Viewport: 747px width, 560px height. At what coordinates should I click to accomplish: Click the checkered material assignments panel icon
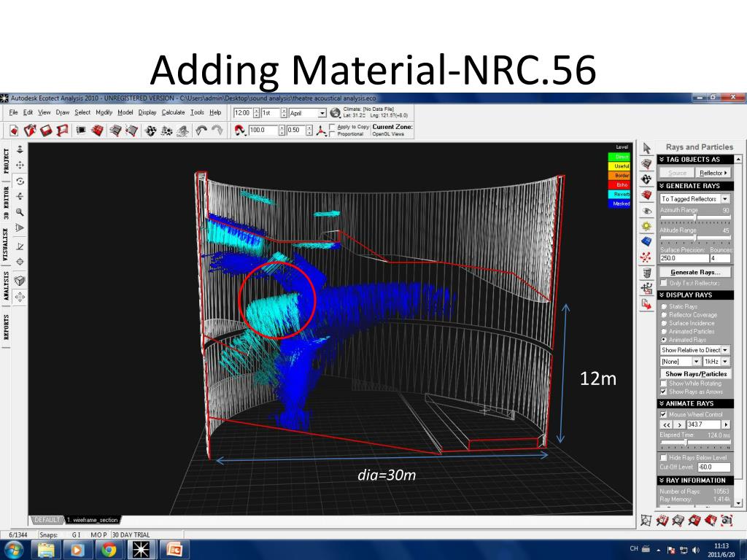tap(646, 179)
